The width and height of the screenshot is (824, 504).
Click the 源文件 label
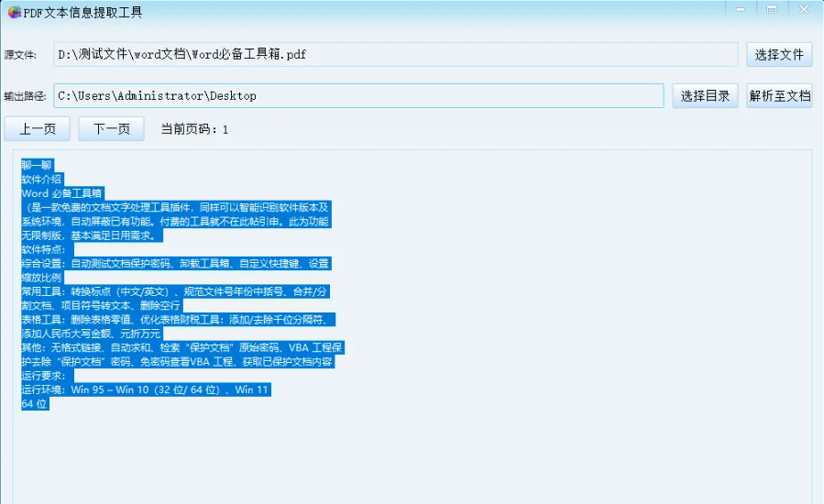click(x=20, y=55)
